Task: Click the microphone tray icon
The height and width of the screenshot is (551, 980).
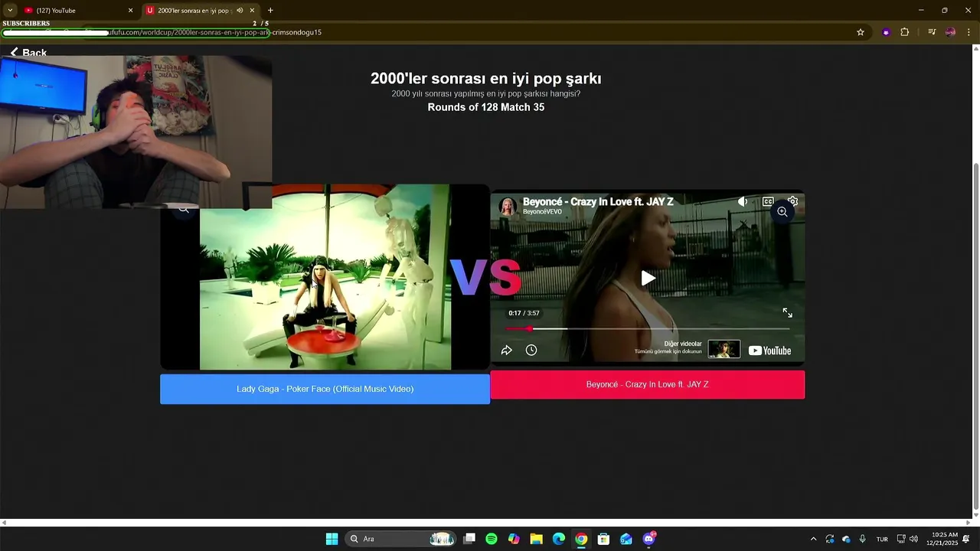Action: pyautogui.click(x=863, y=539)
